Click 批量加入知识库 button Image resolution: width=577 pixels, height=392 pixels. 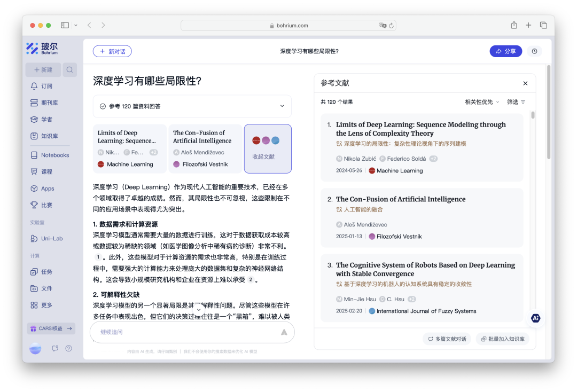[x=503, y=339]
